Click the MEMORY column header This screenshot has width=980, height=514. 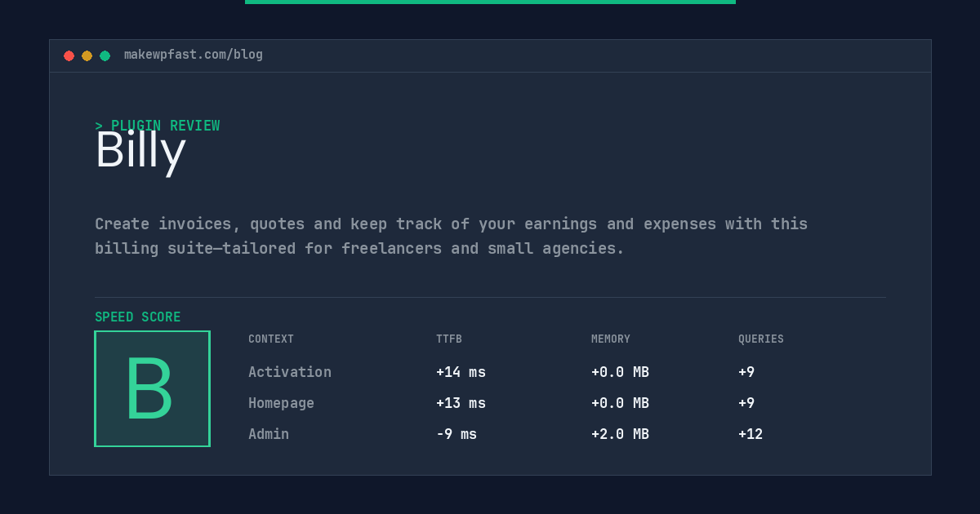pos(611,339)
